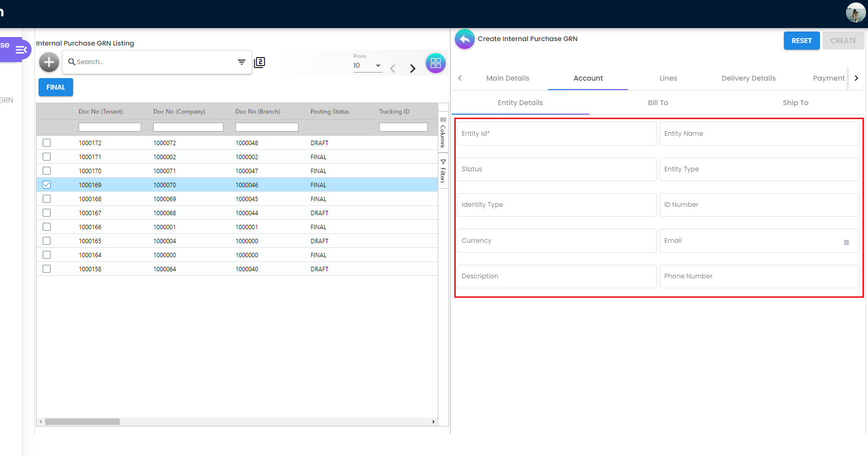Go to next page of listing
868x456 pixels.
coord(413,69)
